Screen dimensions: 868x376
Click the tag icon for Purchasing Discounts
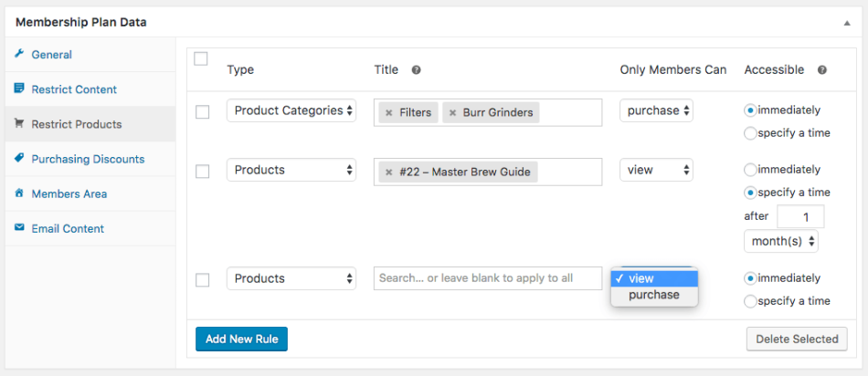click(19, 159)
